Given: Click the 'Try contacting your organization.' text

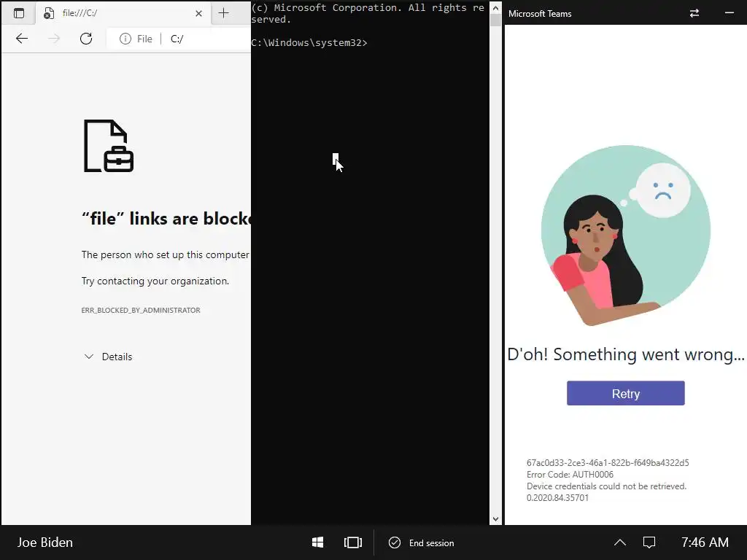Looking at the screenshot, I should click(155, 281).
